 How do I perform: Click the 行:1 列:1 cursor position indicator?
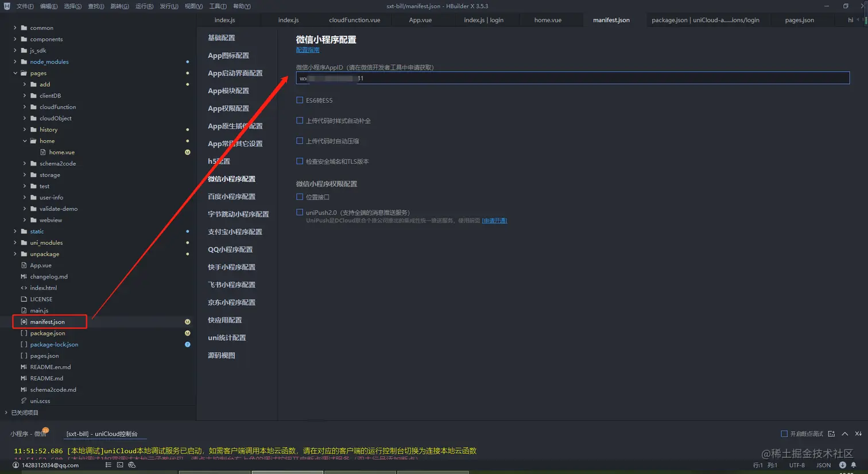(765, 465)
